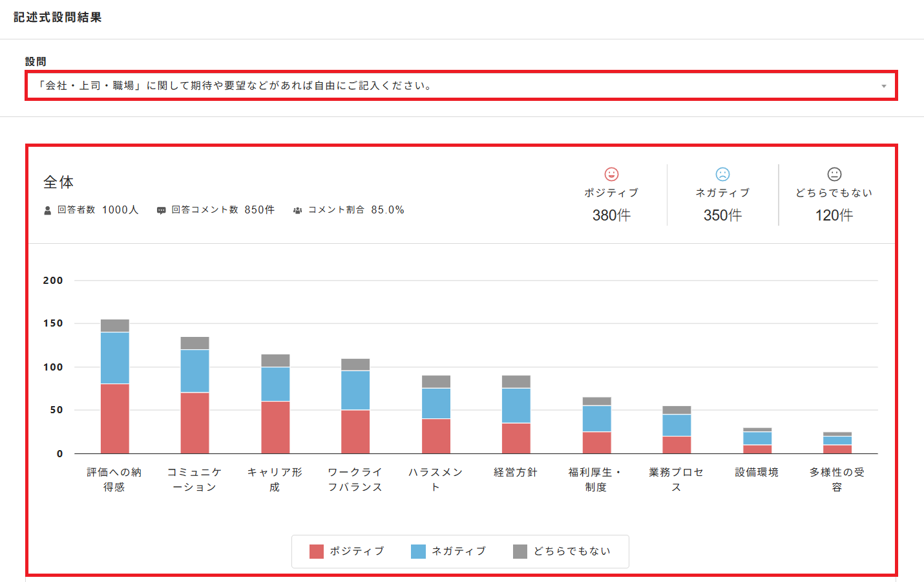
Task: Toggle the blue ネガティブ legend swatch
Action: click(x=418, y=551)
